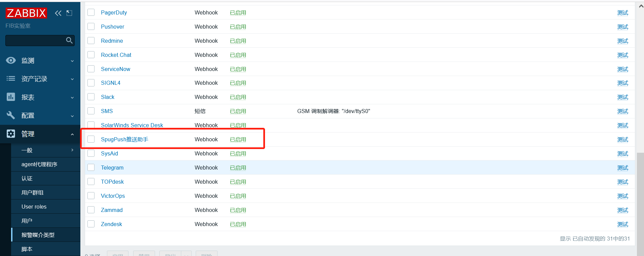Toggle 已启用 status for Slack
This screenshot has width=644, height=256.
(238, 97)
